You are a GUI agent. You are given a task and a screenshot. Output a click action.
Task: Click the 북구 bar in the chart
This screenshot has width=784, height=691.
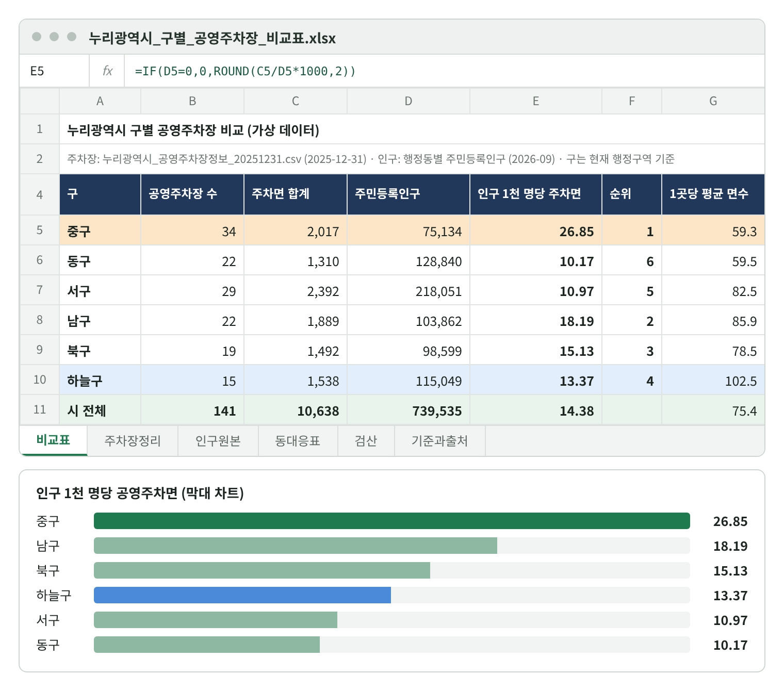pyautogui.click(x=262, y=570)
